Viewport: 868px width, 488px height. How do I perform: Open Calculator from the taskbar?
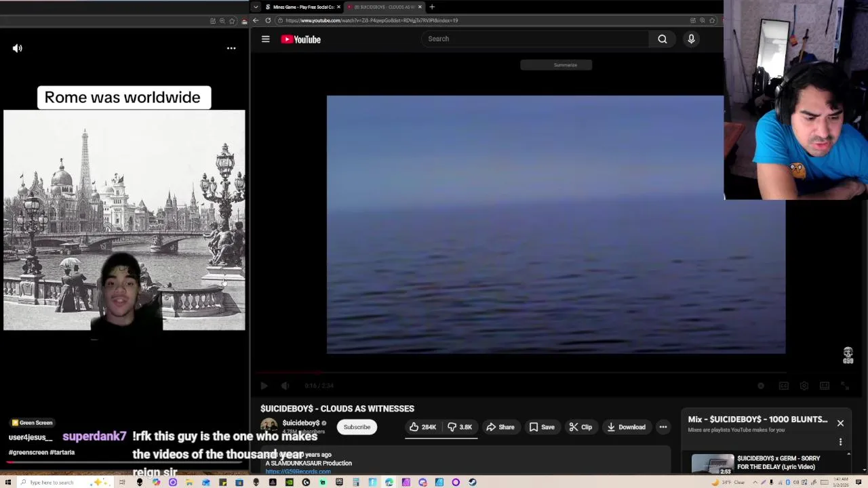[356, 482]
